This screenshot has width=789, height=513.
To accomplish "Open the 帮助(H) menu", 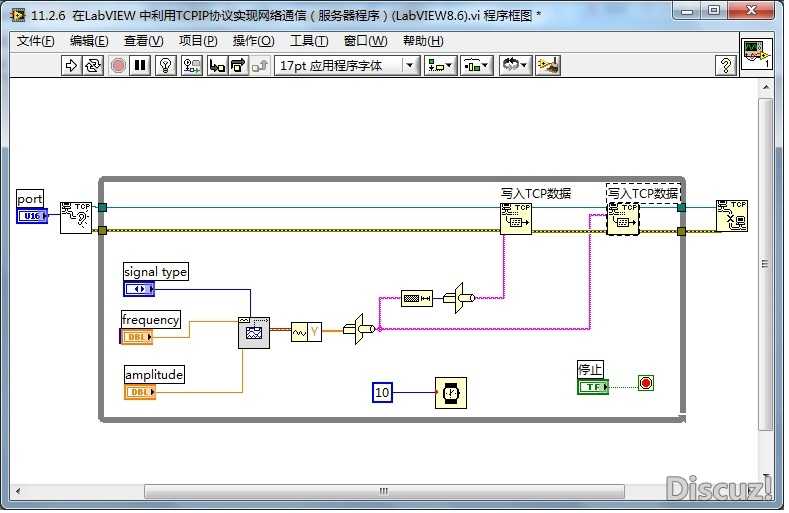I will 423,41.
